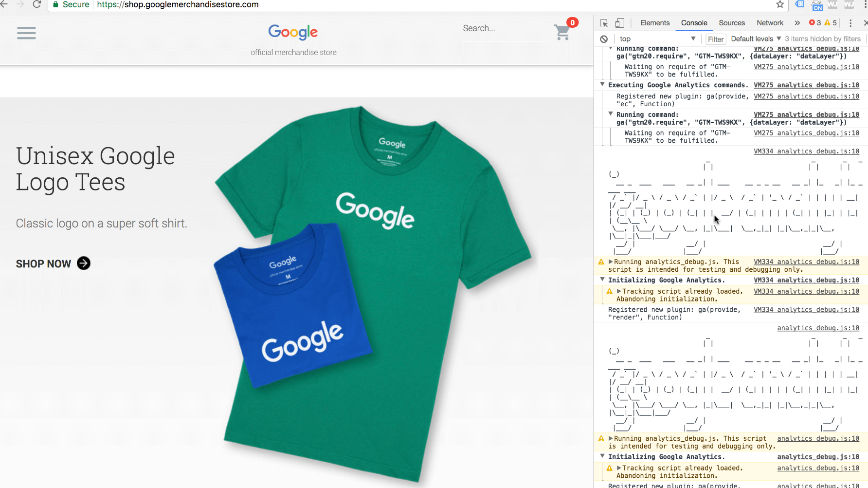Click the Google logo in the store header
The height and width of the screenshot is (488, 868).
[293, 32]
